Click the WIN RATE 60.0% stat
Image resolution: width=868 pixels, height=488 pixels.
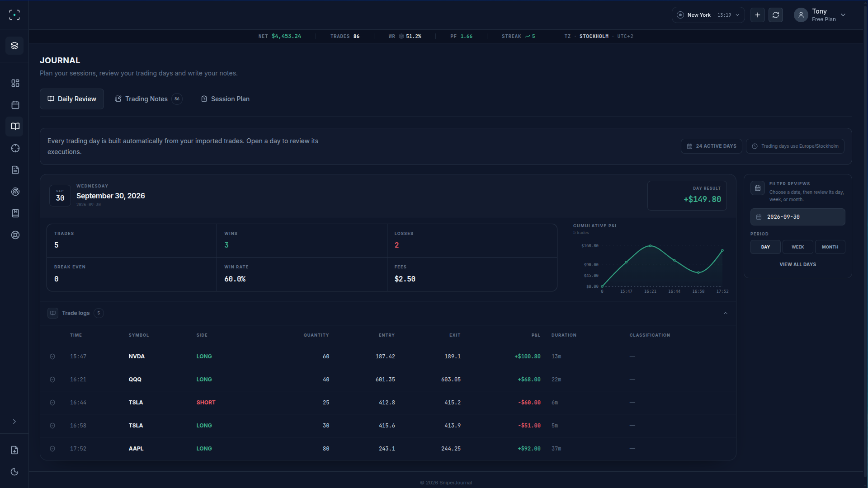(302, 274)
